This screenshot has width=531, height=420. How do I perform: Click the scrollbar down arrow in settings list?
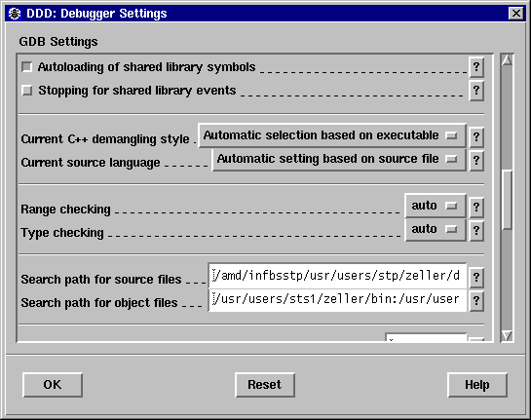[x=507, y=335]
